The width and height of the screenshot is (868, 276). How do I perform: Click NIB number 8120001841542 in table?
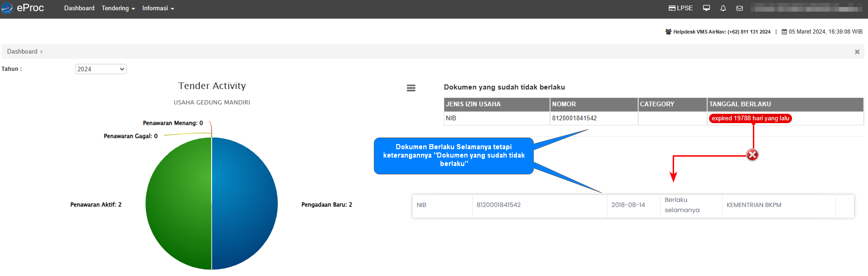pyautogui.click(x=574, y=118)
